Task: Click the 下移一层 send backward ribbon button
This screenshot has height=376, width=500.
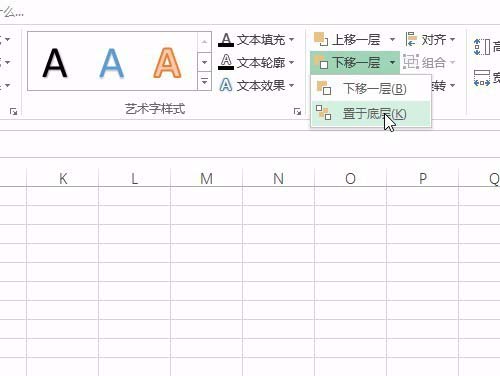Action: point(347,62)
